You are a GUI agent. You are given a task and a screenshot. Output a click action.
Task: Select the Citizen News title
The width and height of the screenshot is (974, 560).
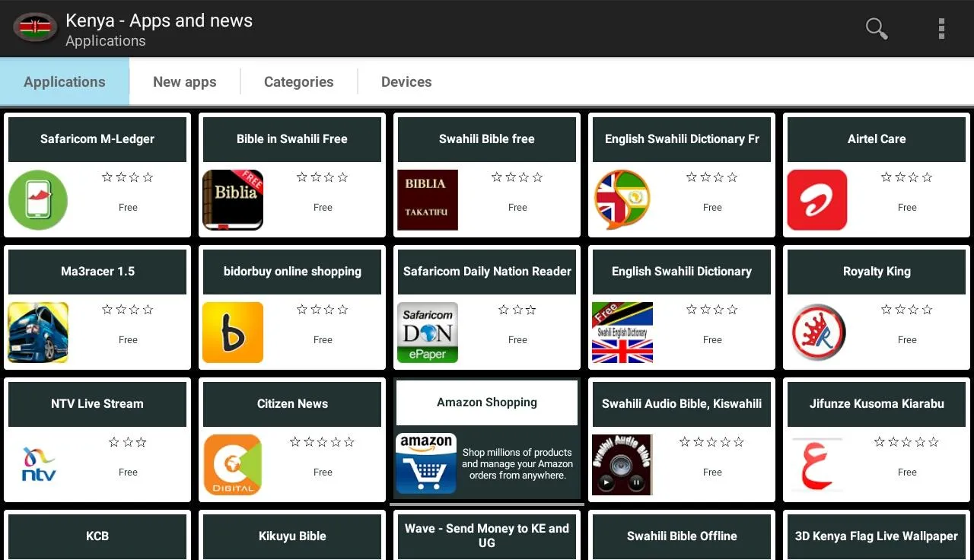292,403
